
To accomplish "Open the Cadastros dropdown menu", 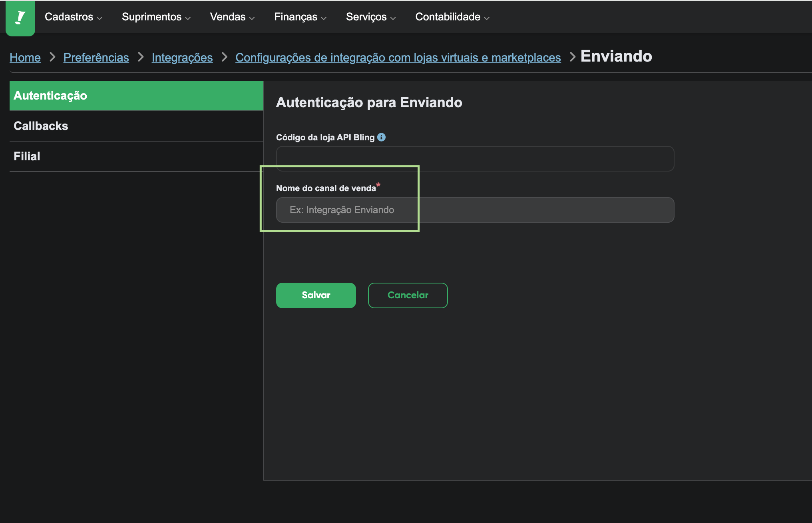I will 74,17.
